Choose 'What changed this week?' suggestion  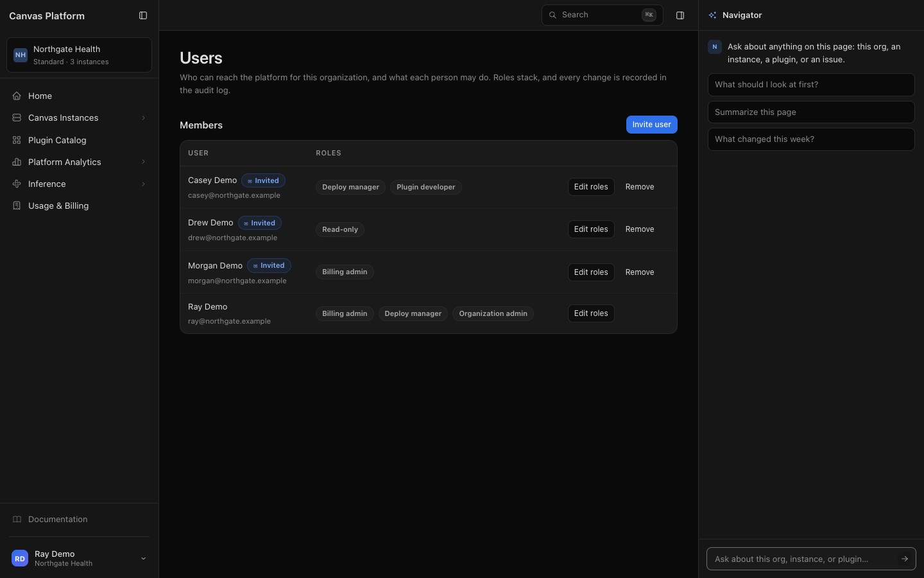[x=811, y=139]
